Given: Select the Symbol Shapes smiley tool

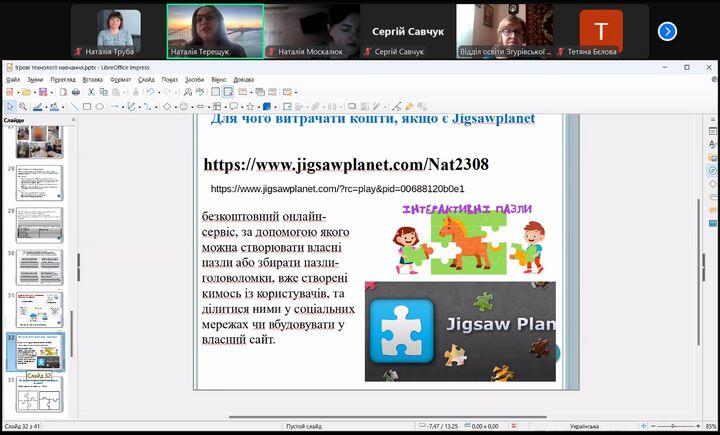Looking at the screenshot, I should coord(184,107).
